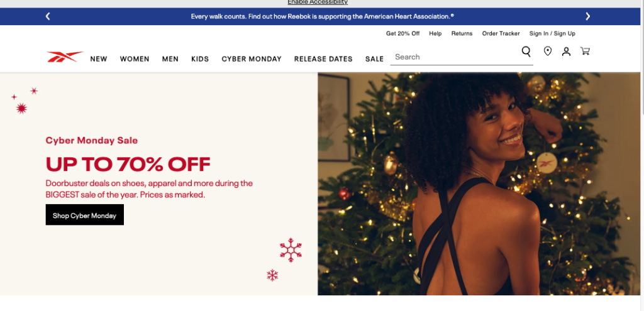Open the store locator pin icon
This screenshot has height=311, width=644.
[548, 52]
